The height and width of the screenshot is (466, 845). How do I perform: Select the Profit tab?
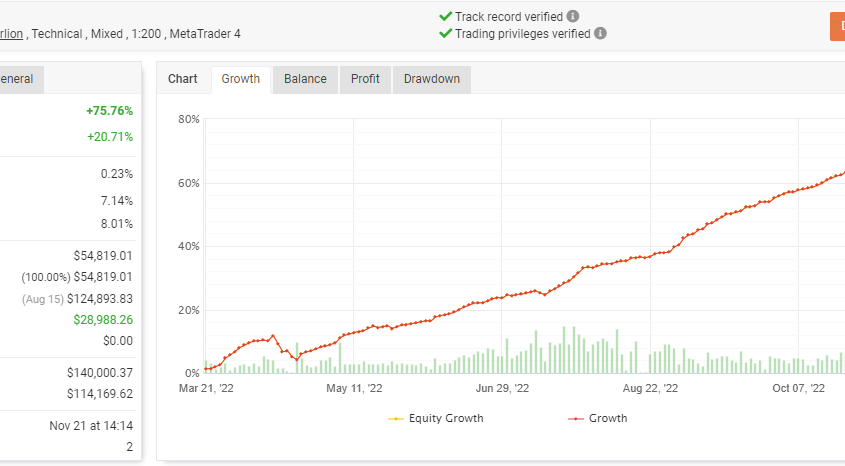(365, 79)
